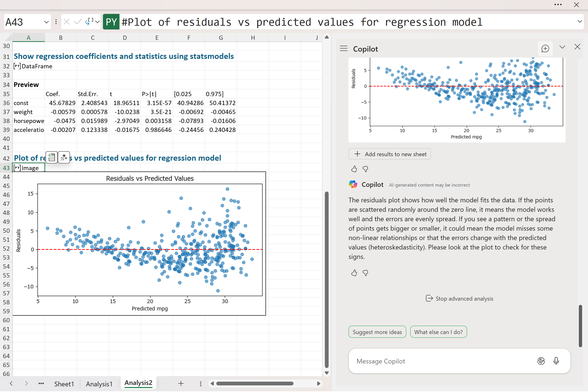The height and width of the screenshot is (392, 588).
Task: Click thumbs up below Add results button
Action: point(354,169)
